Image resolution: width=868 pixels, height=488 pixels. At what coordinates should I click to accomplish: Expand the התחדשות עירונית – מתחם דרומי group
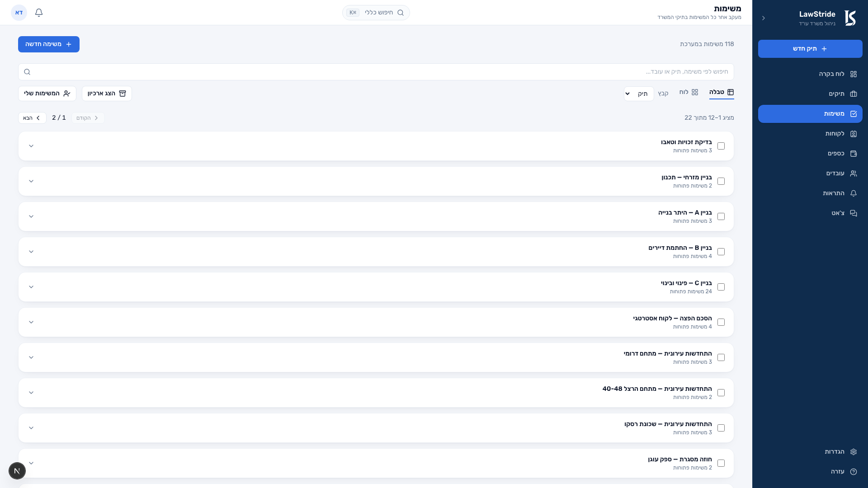tap(31, 357)
